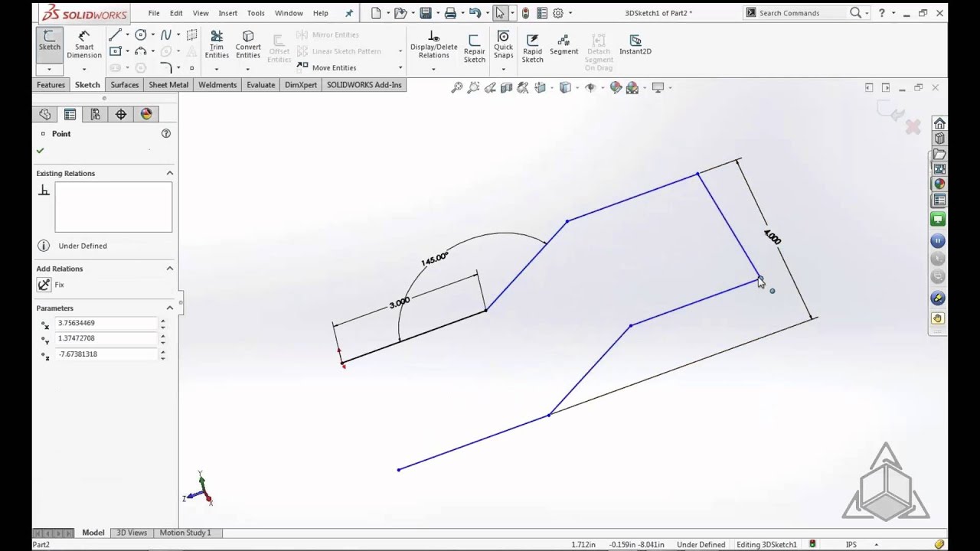Viewport: 980px width, 551px height.
Task: Click the Zoom to Area icon
Action: click(x=473, y=88)
